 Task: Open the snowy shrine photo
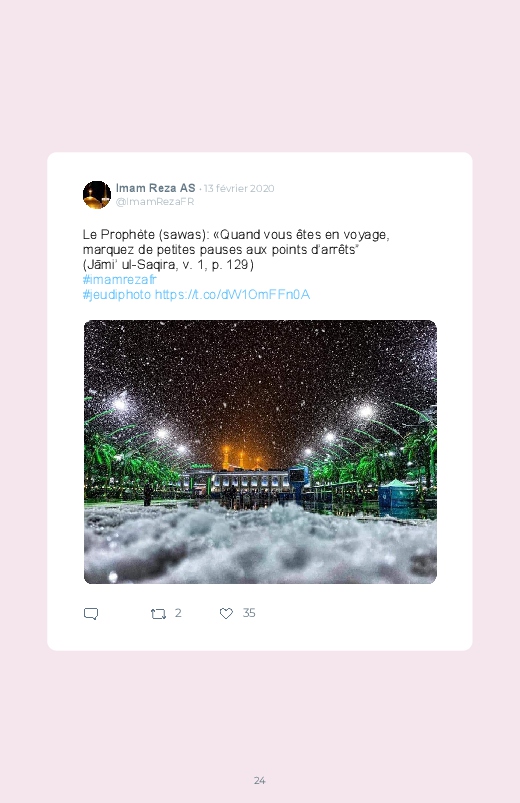tap(260, 452)
